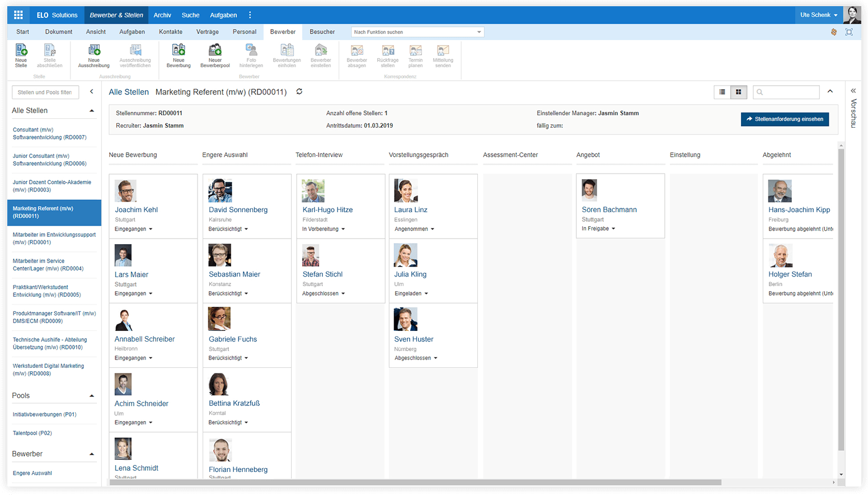Click the horizontal scrollbar of the board
The height and width of the screenshot is (495, 868).
415,482
